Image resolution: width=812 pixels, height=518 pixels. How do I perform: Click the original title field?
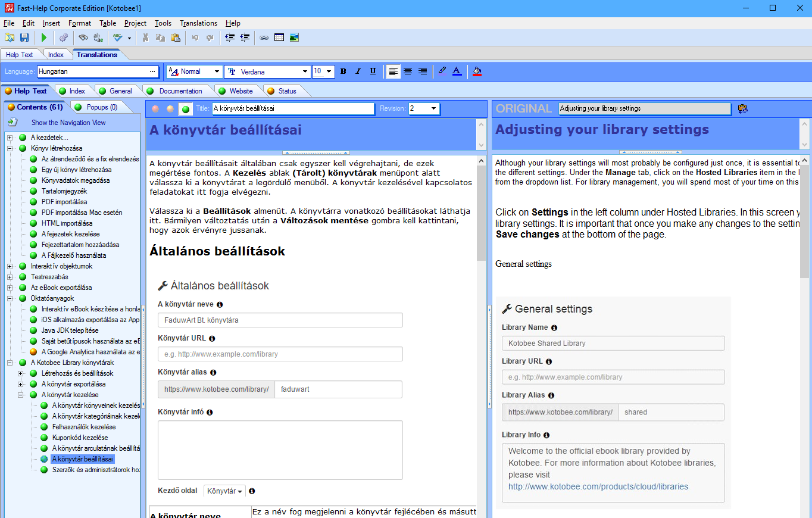645,108
